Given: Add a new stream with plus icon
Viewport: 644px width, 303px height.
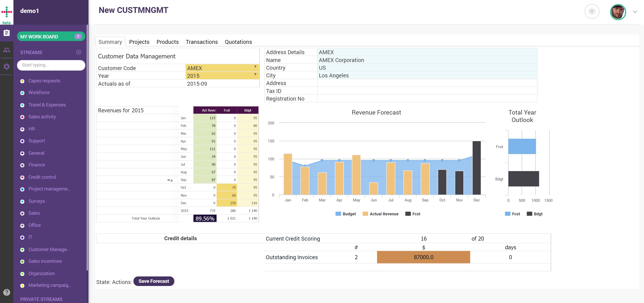Looking at the screenshot, I should 79,52.
